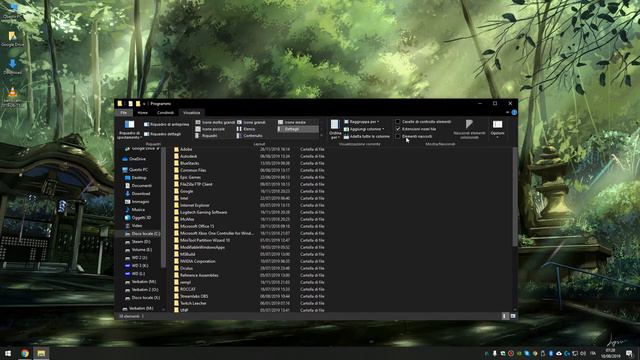Click the navigation pane scrollbar
The width and height of the screenshot is (640, 360).
[163, 207]
